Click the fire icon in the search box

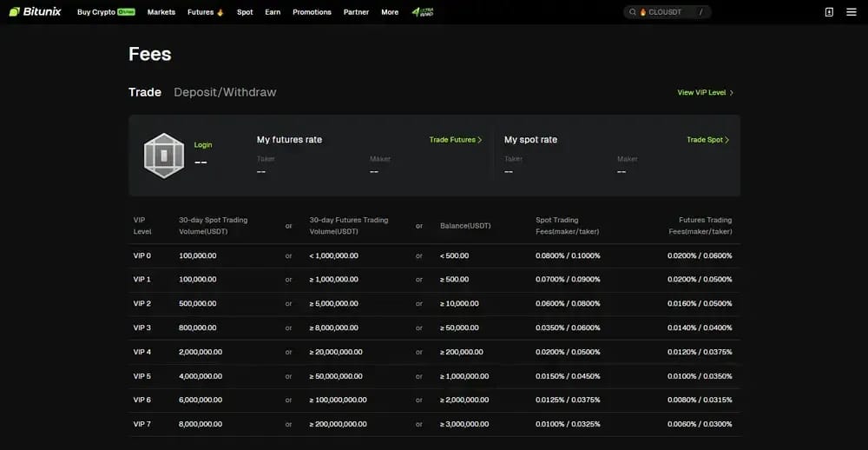coord(642,11)
